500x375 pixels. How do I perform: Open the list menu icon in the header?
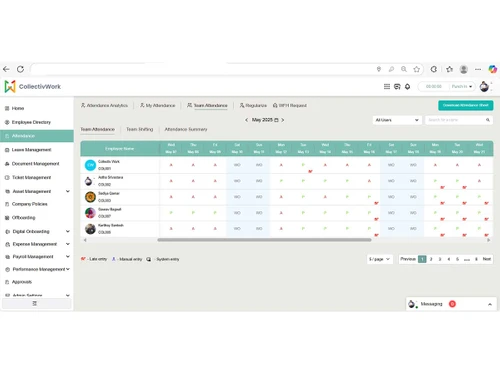coord(387,87)
